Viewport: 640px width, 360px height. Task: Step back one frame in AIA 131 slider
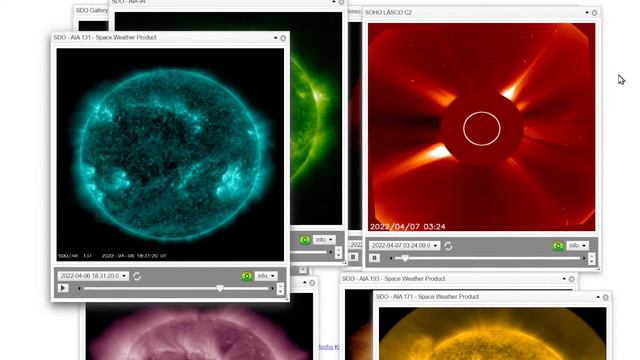pos(79,289)
